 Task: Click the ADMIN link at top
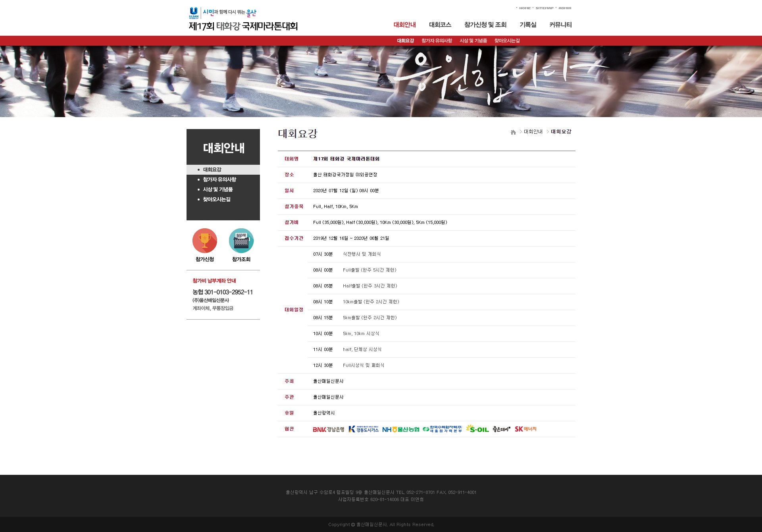click(x=565, y=8)
